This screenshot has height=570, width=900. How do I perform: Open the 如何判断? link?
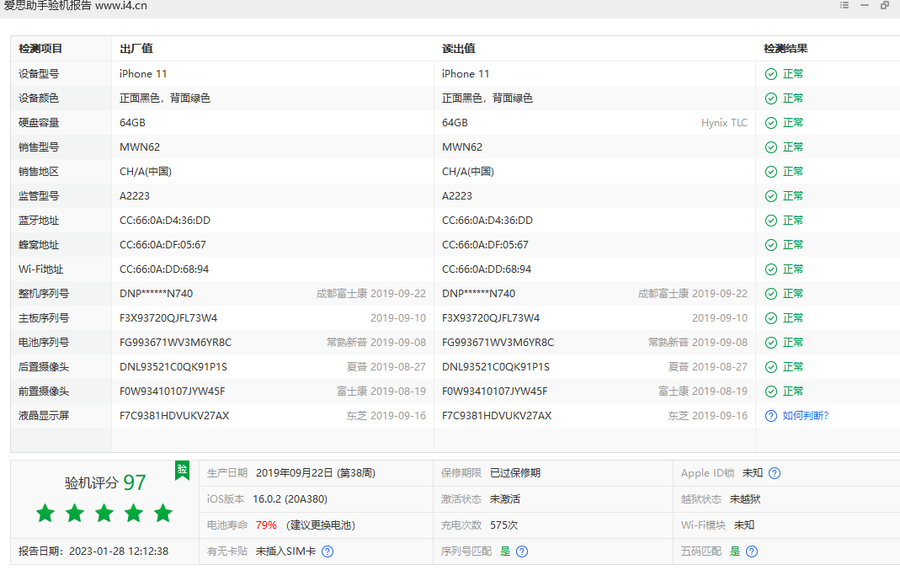805,416
